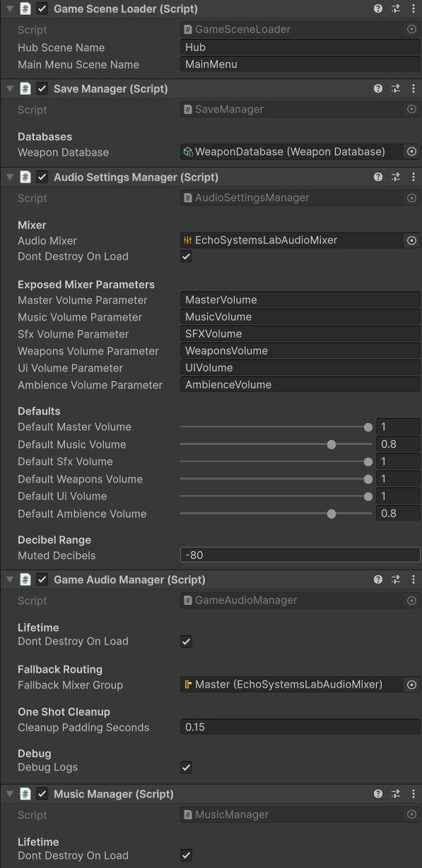Adjust the Default Sfx Volume slider
Screen dimensions: 422x868
pos(276,462)
